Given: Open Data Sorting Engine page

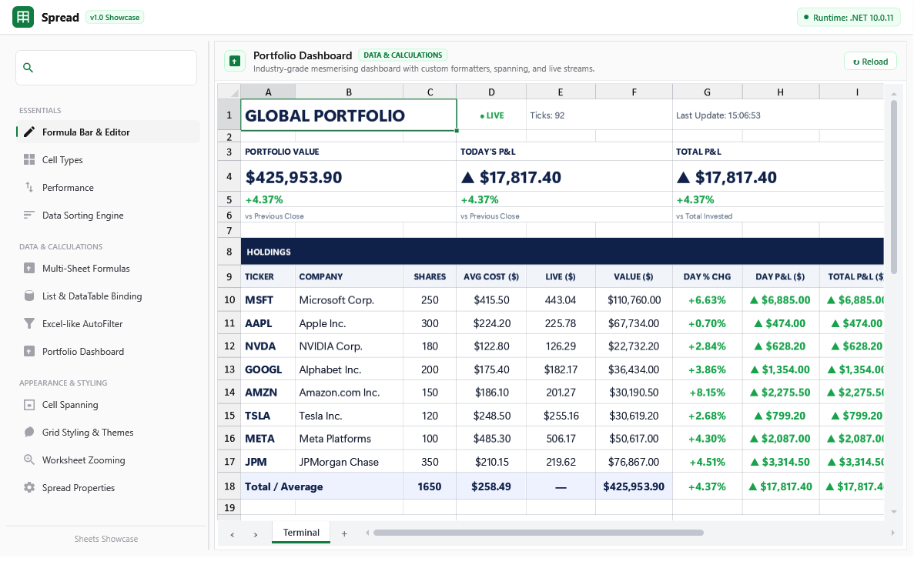Looking at the screenshot, I should (x=108, y=216).
